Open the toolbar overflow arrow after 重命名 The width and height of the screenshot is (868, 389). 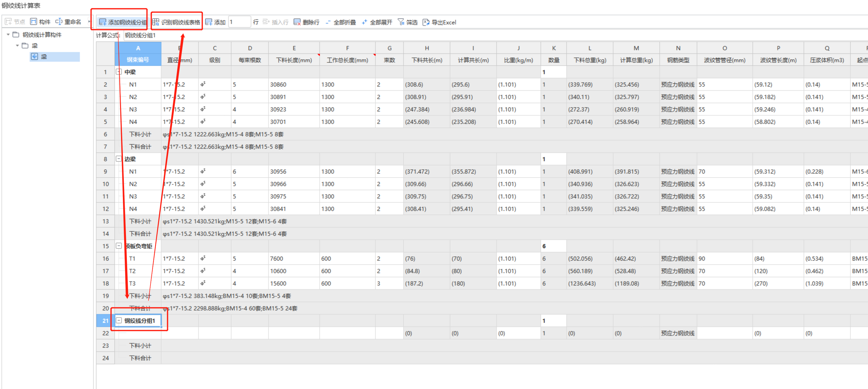coord(89,22)
